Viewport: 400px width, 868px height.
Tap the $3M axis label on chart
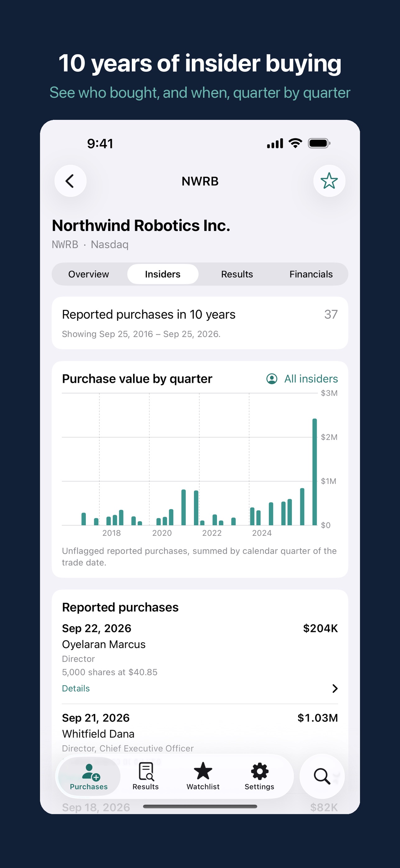pos(329,393)
